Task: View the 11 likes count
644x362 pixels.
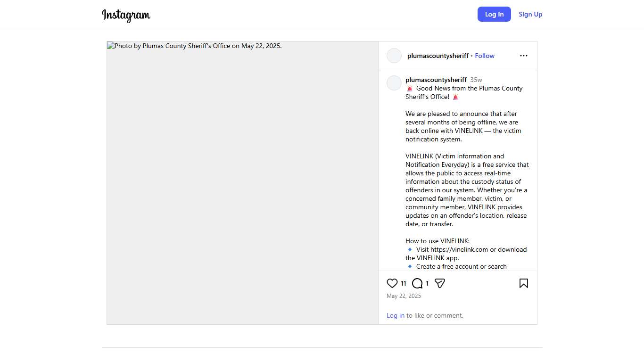Action: point(404,283)
